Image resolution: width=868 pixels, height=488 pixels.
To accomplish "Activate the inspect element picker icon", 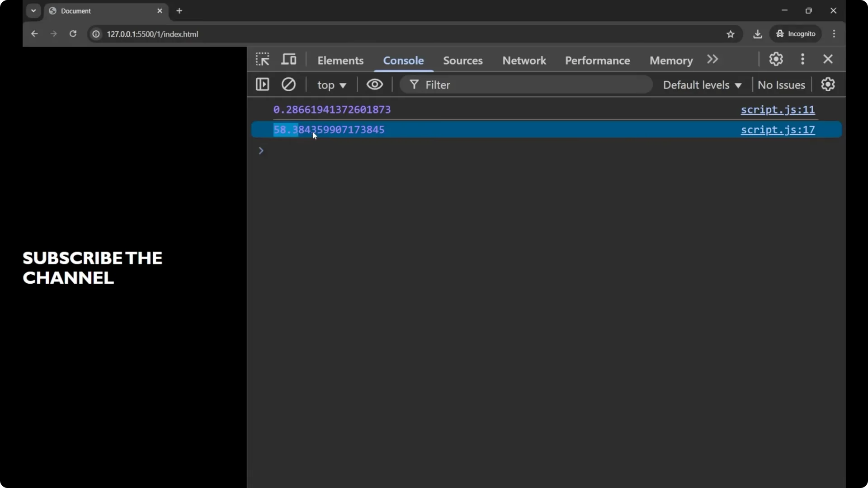I will [262, 60].
